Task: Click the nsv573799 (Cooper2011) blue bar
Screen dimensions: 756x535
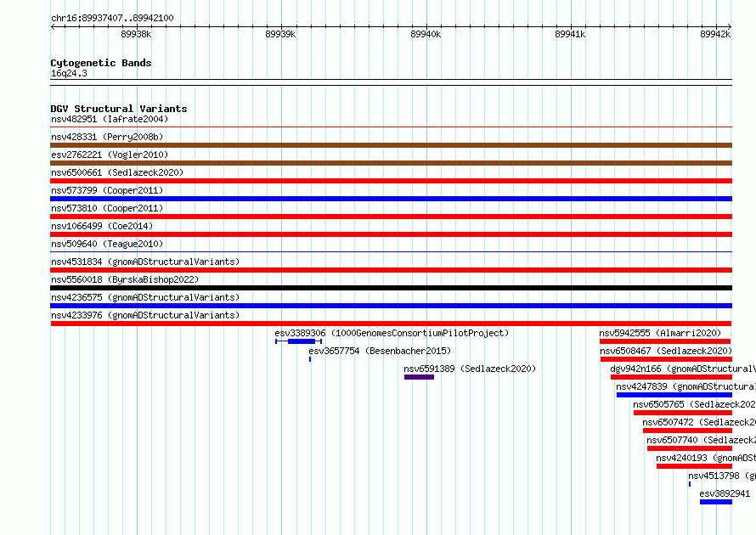Action: [391, 199]
